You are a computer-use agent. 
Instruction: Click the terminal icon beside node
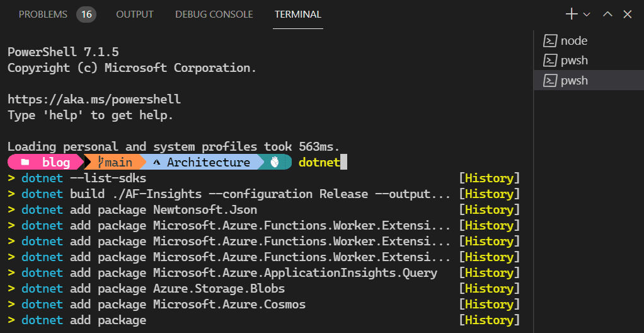549,41
